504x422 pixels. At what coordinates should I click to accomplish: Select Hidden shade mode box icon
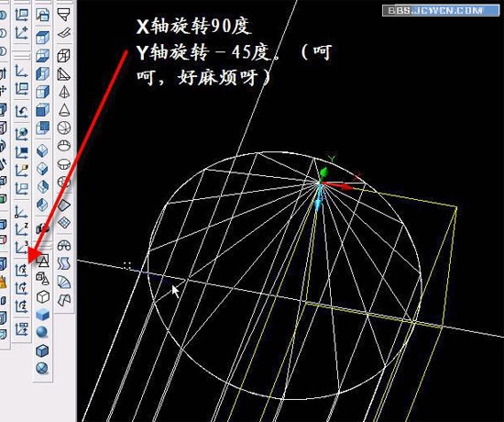coord(42,296)
